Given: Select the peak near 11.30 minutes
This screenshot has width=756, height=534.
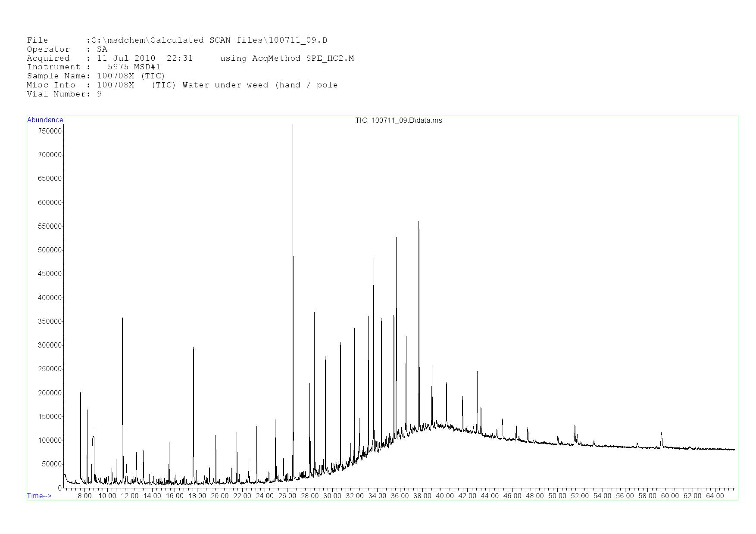Looking at the screenshot, I should click(122, 319).
